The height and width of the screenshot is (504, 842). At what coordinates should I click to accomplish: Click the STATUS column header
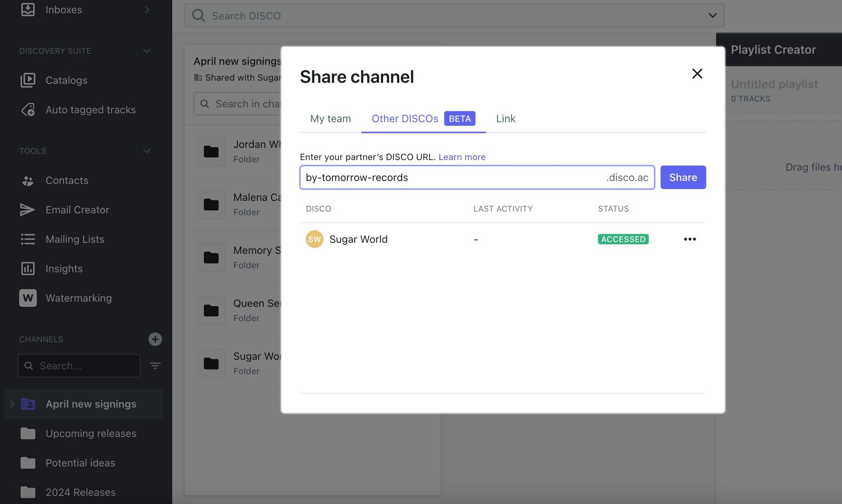613,209
